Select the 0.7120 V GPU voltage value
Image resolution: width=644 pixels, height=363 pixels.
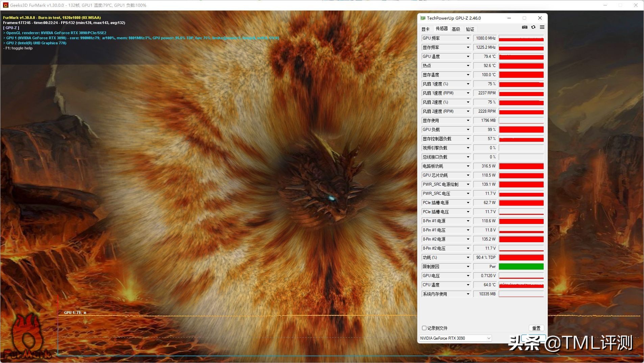485,276
